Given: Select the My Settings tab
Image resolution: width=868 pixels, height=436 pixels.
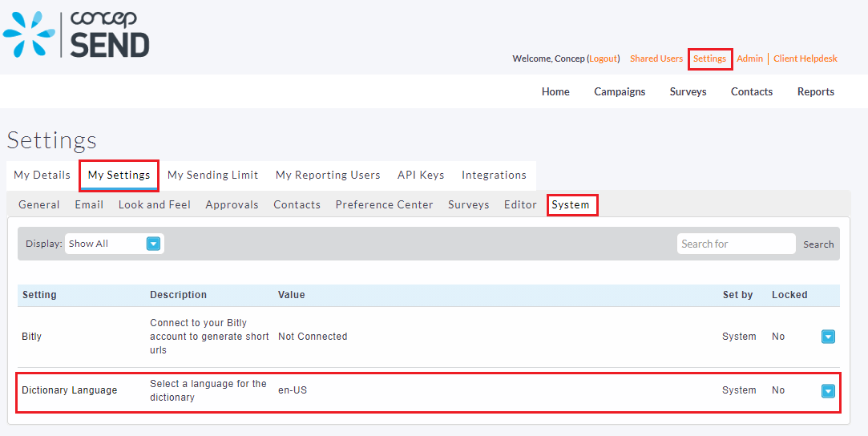Looking at the screenshot, I should (119, 175).
